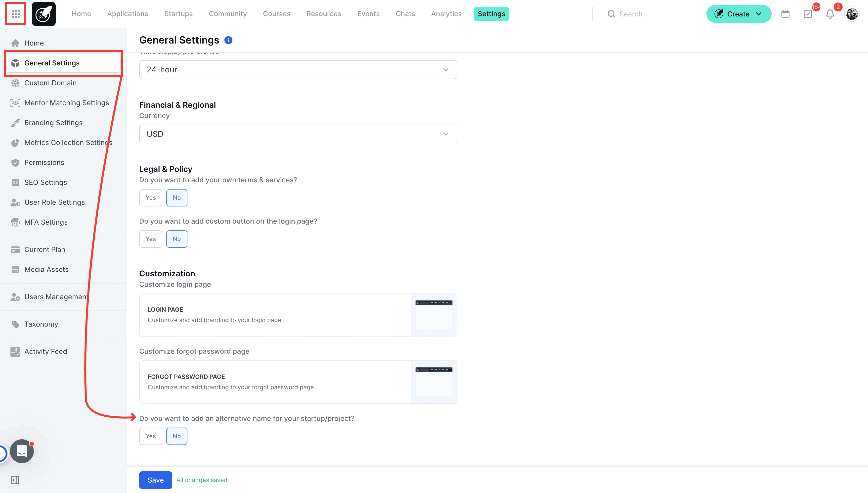This screenshot has height=493, width=868.
Task: Select Yes for alternative startup name
Action: coord(151,436)
